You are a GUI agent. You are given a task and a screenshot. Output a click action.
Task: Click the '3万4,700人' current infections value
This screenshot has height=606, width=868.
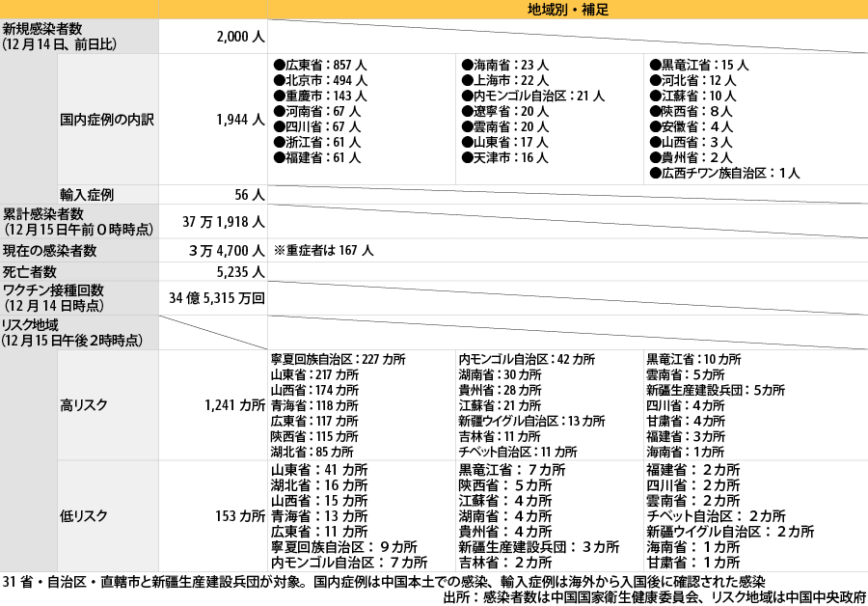(x=227, y=251)
